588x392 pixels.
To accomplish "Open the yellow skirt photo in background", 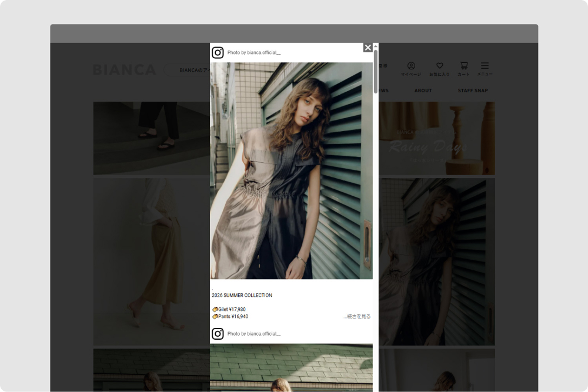I will click(x=152, y=262).
